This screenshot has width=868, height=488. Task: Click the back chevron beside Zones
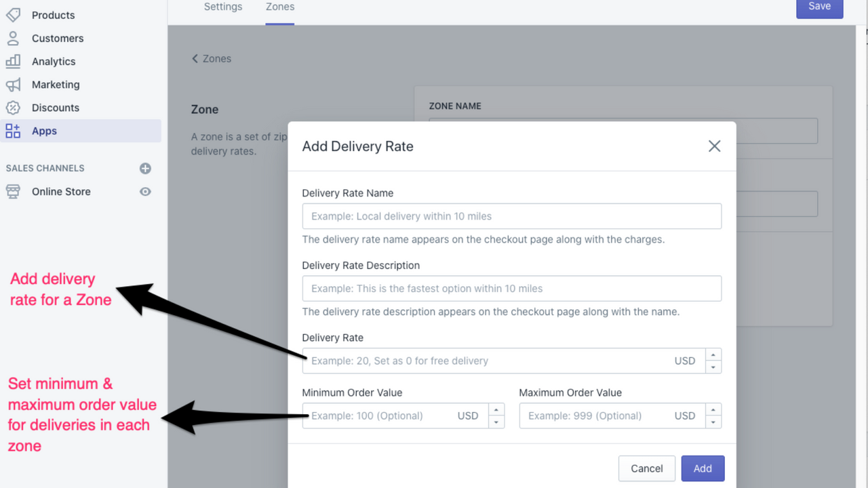tap(195, 58)
